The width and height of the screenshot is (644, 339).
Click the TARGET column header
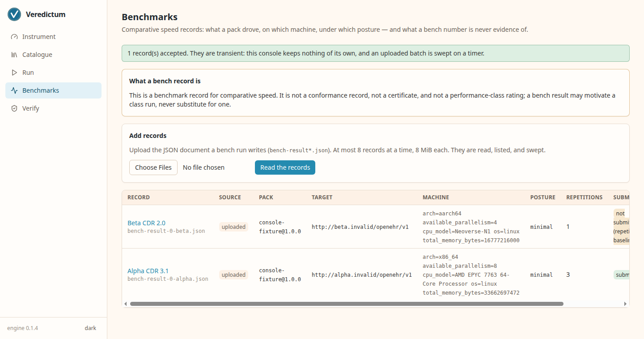click(322, 197)
